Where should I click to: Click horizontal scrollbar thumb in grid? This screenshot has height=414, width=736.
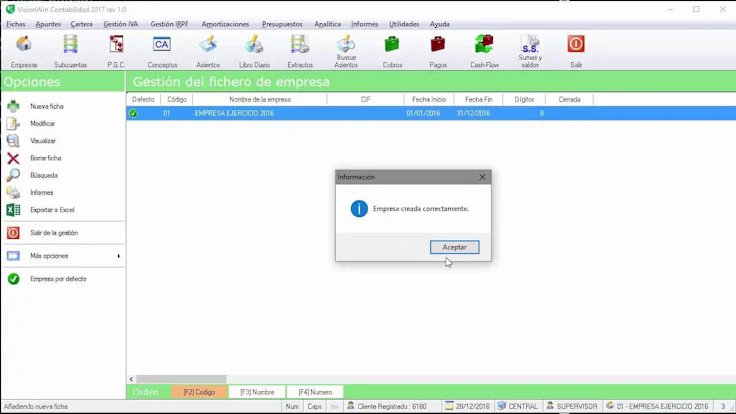click(181, 379)
